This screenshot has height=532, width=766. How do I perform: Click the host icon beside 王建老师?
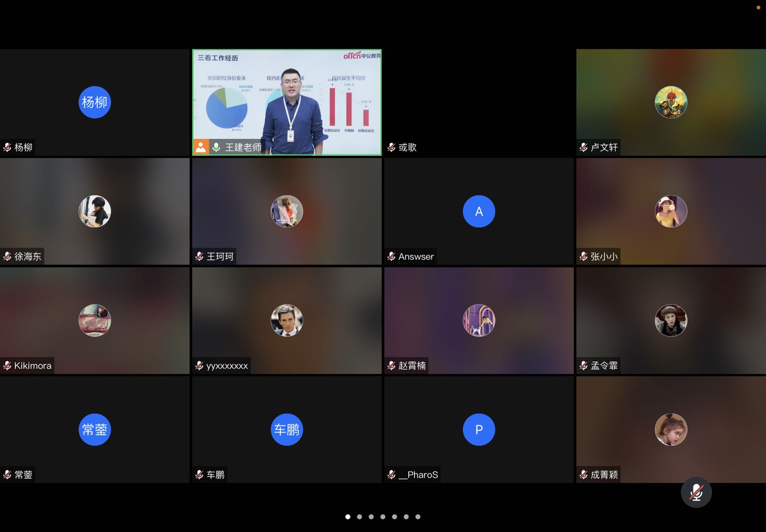click(201, 147)
